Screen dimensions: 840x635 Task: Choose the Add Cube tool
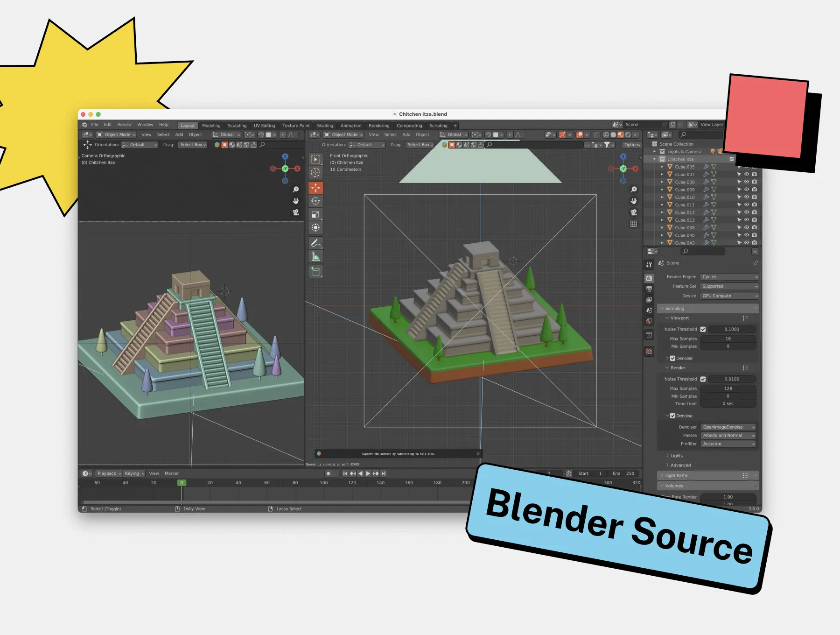click(x=316, y=272)
